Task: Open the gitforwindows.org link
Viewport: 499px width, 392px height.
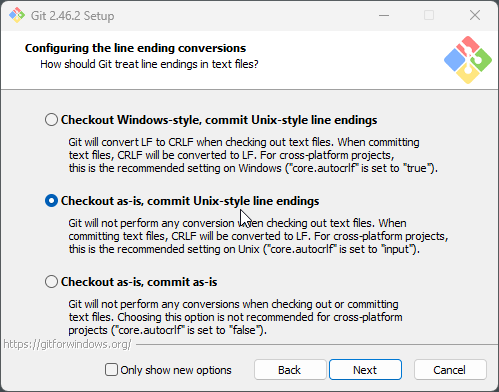Action: (x=67, y=344)
